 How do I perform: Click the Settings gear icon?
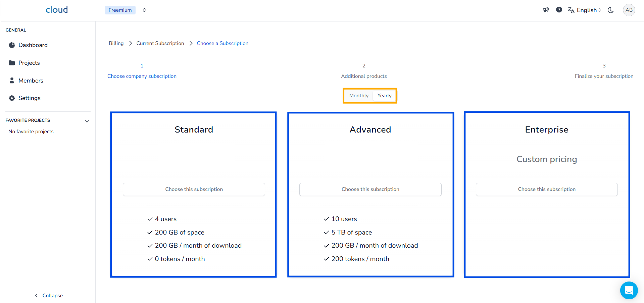coord(12,98)
